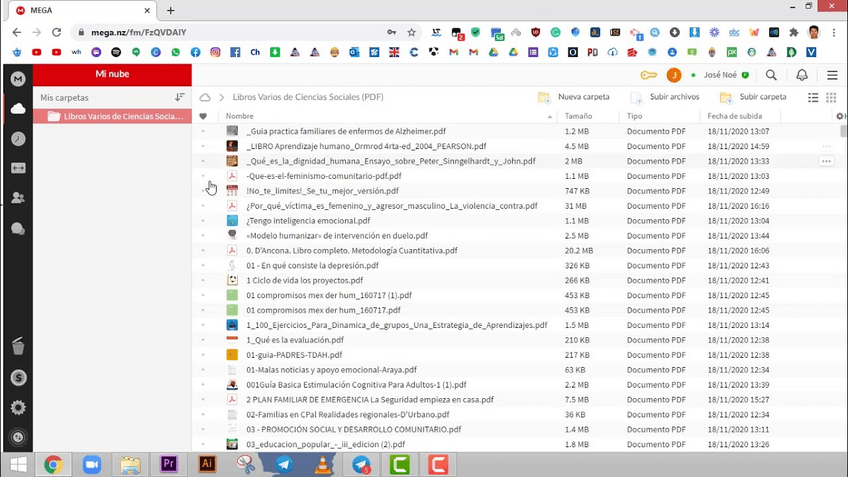Open the chat bubbles icon in sidebar
Image resolution: width=848 pixels, height=477 pixels.
pyautogui.click(x=18, y=228)
